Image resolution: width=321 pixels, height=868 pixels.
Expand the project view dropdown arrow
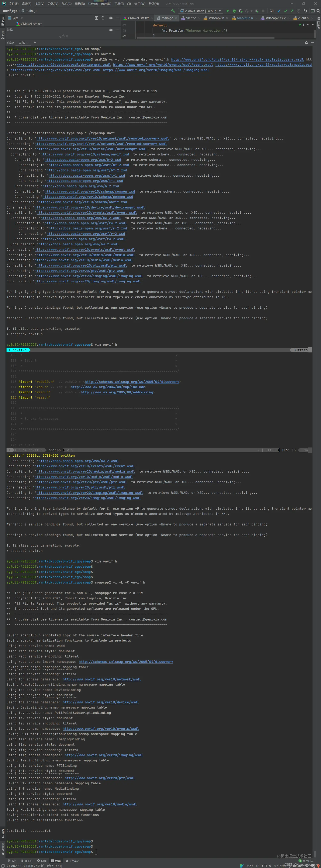[22, 18]
